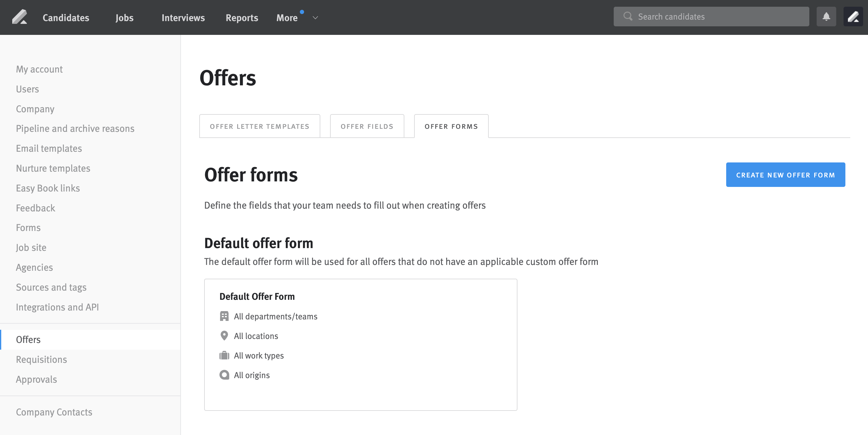Image resolution: width=868 pixels, height=435 pixels.
Task: Open notifications via the bell icon
Action: [826, 16]
